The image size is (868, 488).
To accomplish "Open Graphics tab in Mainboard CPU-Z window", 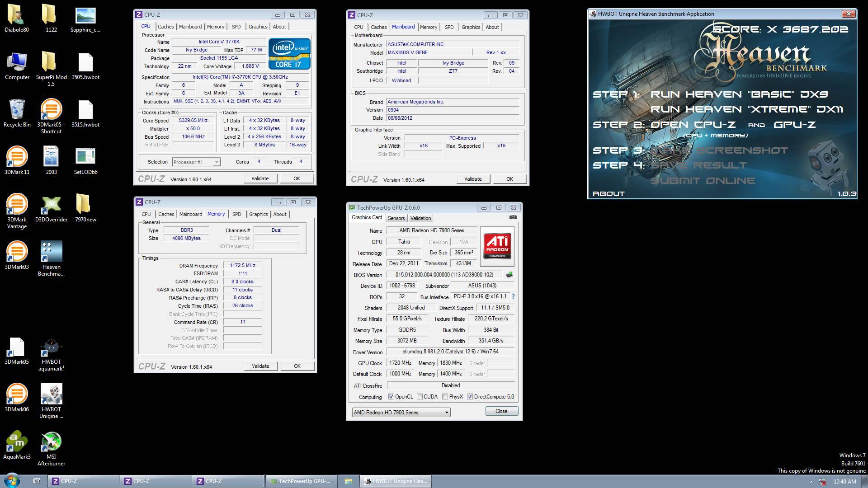I will [471, 27].
